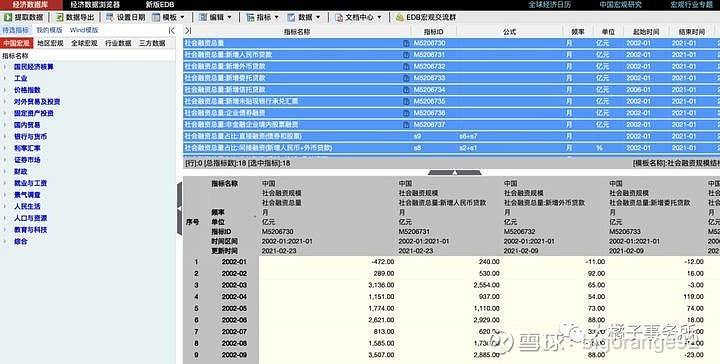Viewport: 720px width, 364px height.
Task: Open the 模板 dropdown arrow
Action: [182, 17]
